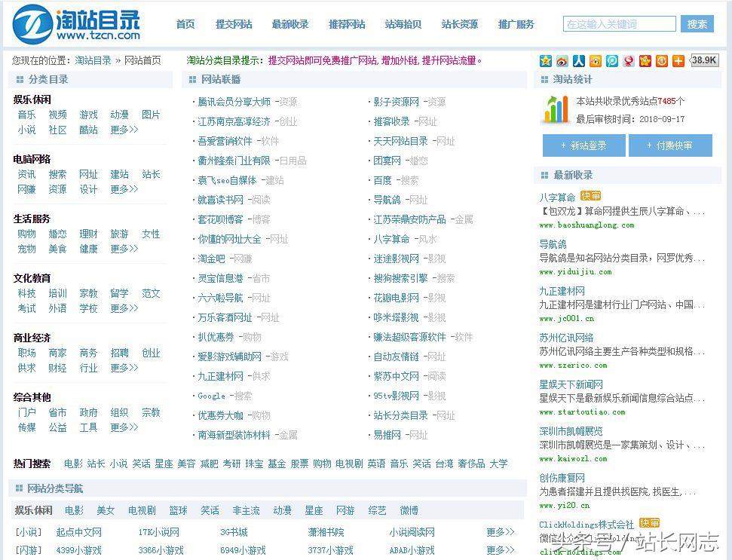Click the bar chart statistics icon
Image resolution: width=732 pixels, height=560 pixels.
[x=555, y=109]
